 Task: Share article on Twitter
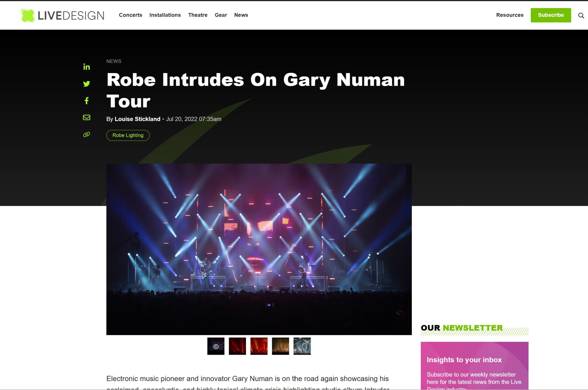(x=86, y=84)
